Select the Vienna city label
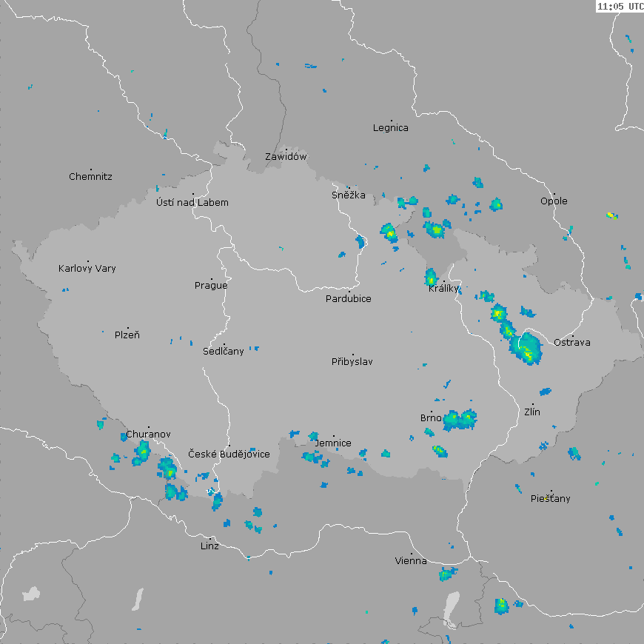 [411, 561]
